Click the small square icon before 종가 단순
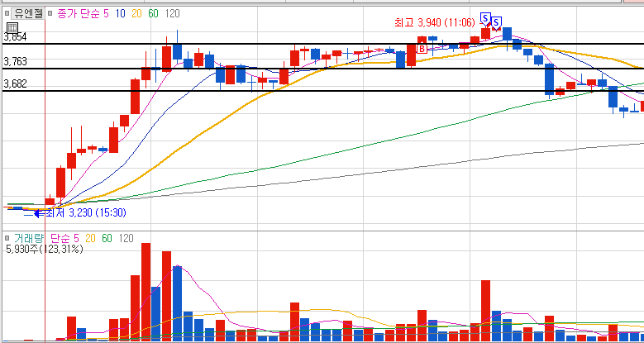 (x=50, y=13)
